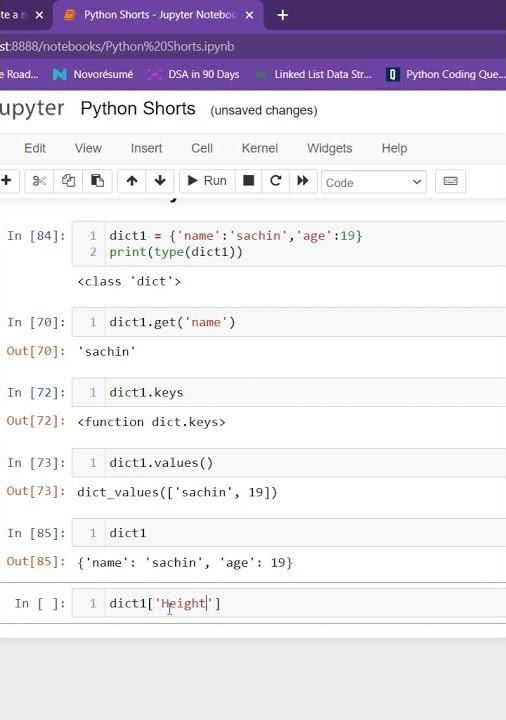Open Novorésumé bookmark
The width and height of the screenshot is (506, 720).
point(93,74)
